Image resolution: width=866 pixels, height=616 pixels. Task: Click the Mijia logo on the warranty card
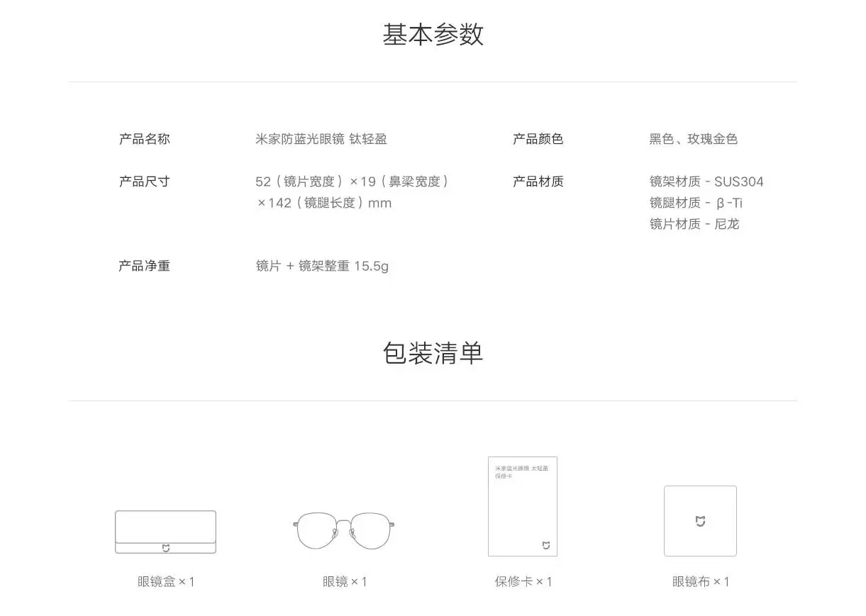[x=546, y=545]
